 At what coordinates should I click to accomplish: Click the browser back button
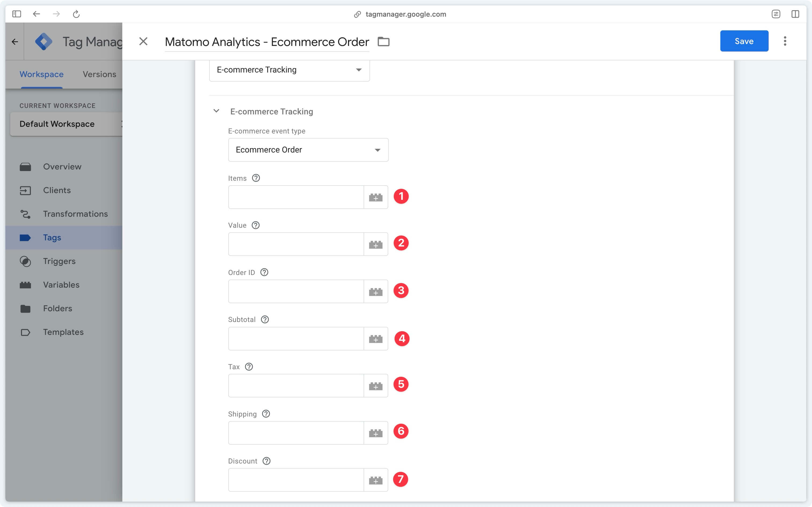coord(36,14)
